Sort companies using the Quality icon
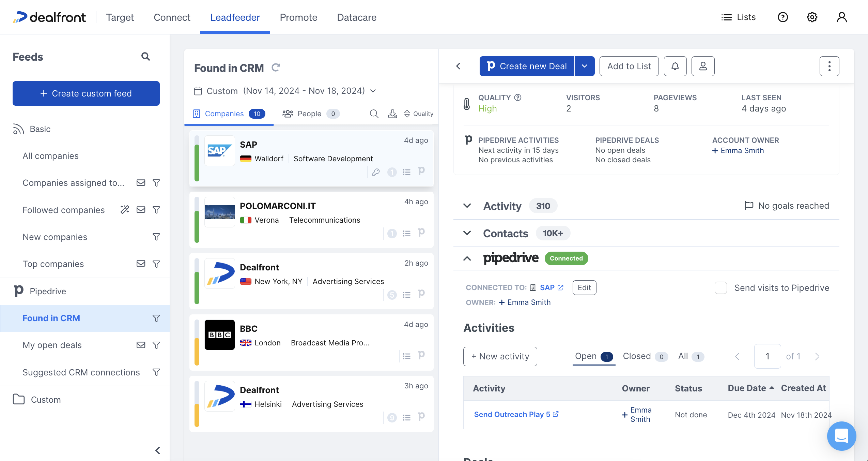This screenshot has width=868, height=461. click(x=407, y=114)
